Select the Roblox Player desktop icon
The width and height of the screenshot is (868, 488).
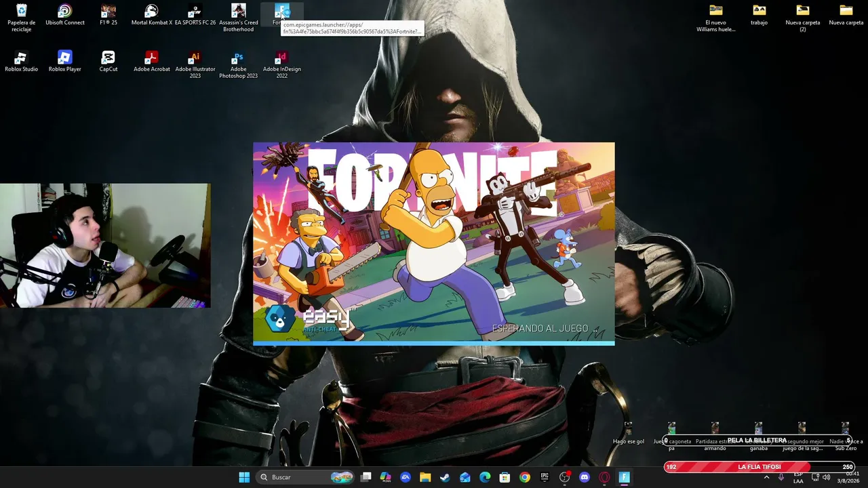(x=65, y=62)
